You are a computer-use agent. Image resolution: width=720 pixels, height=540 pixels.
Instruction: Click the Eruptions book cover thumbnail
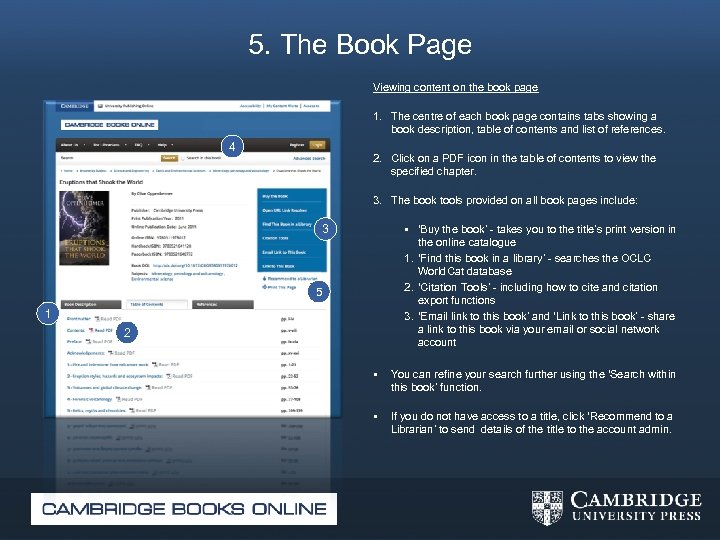coord(84,228)
